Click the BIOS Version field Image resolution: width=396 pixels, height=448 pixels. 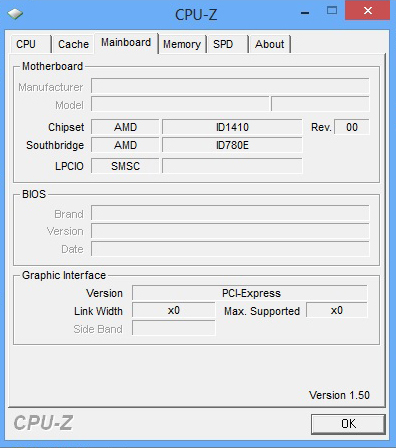coord(230,231)
